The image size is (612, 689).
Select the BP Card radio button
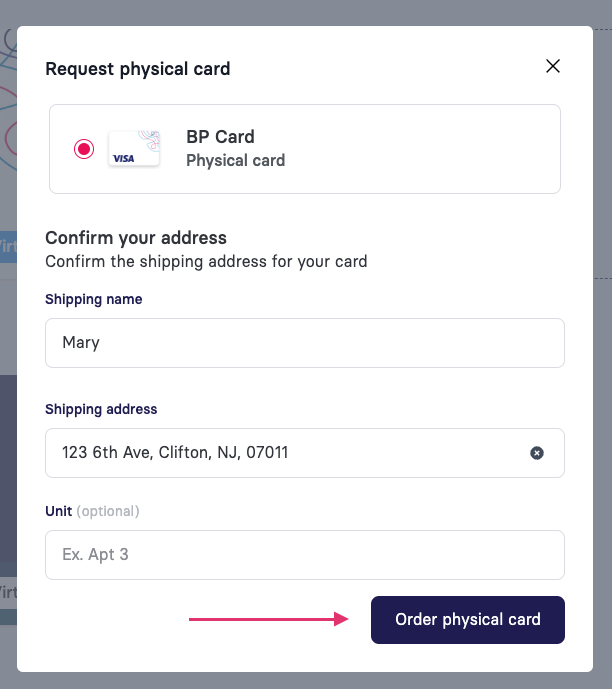click(x=84, y=149)
